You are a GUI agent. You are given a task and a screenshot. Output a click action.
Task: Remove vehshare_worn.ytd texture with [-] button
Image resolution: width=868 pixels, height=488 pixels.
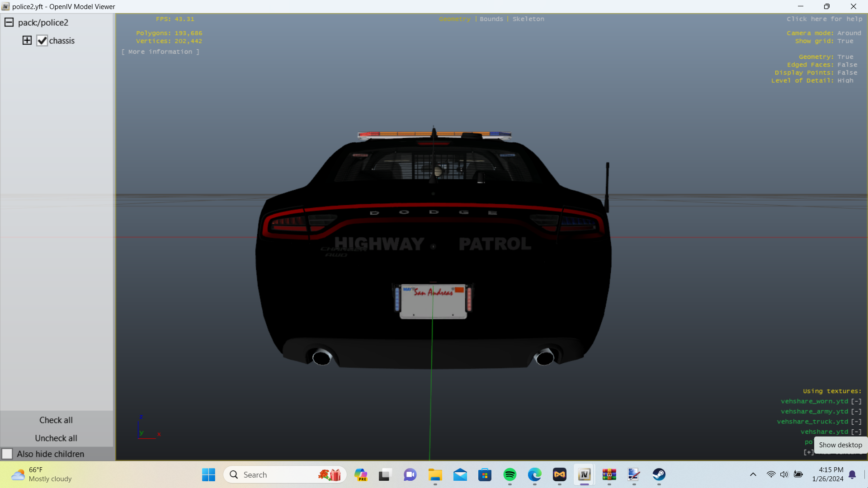(x=856, y=401)
